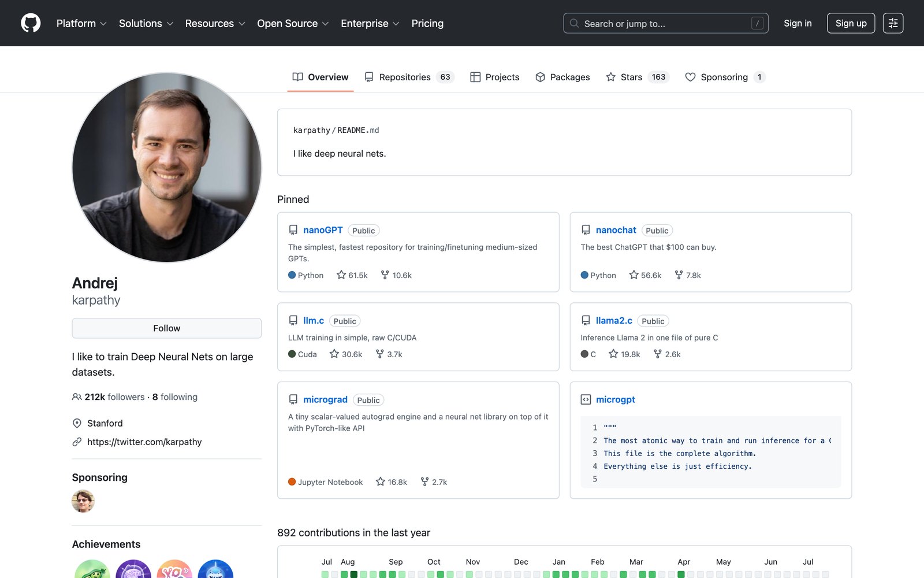The image size is (924, 578).
Task: View the 212k followers list
Action: click(x=114, y=397)
